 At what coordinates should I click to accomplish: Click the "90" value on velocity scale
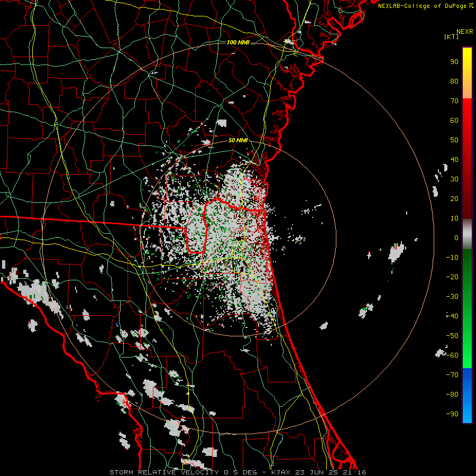[x=454, y=62]
